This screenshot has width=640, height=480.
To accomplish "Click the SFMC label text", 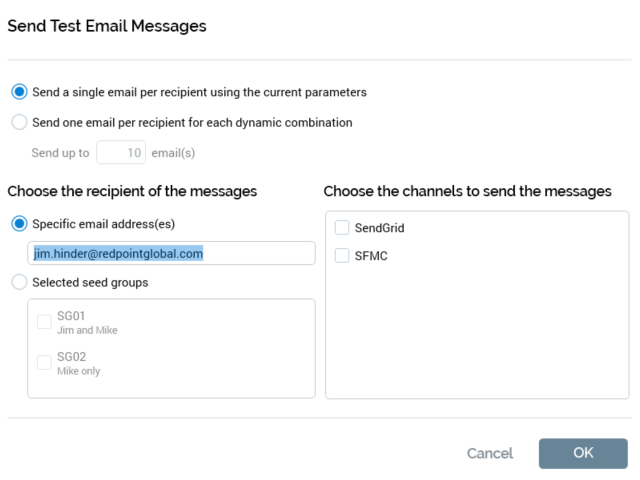I will 371,256.
